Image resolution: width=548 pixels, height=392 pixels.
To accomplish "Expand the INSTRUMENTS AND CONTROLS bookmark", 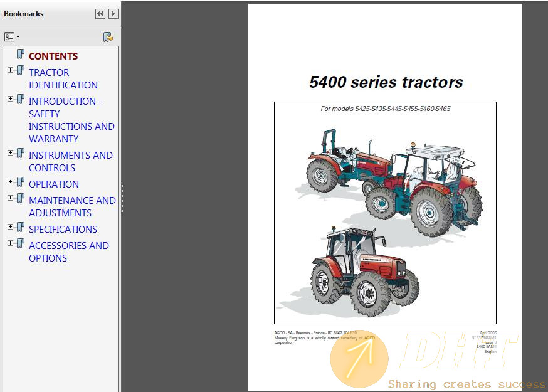I will click(11, 153).
